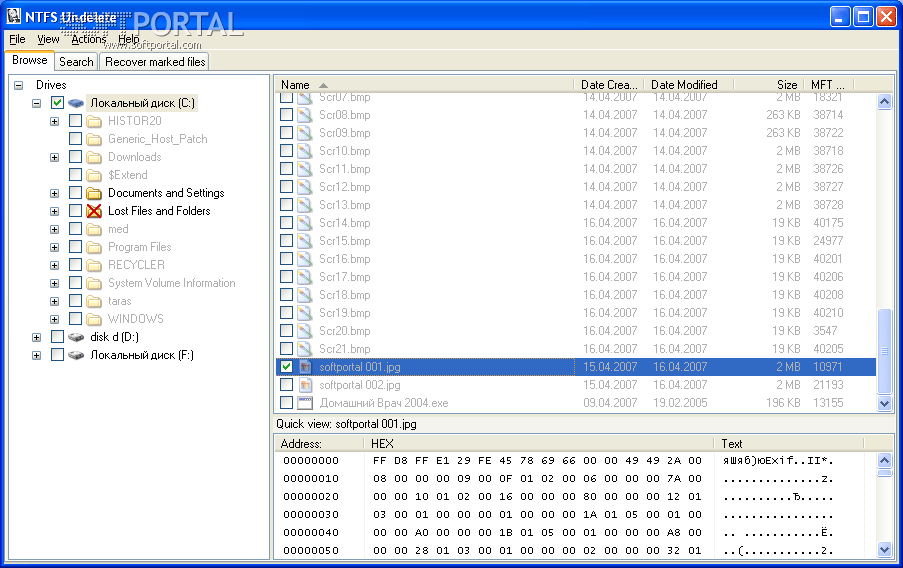Expand the Downloads folder node
Screen dimensions: 903x568
click(x=54, y=157)
